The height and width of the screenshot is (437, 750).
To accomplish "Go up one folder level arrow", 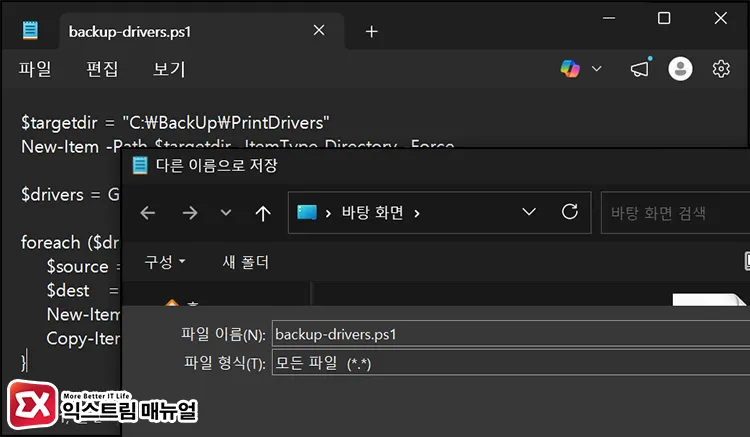I will [x=263, y=213].
